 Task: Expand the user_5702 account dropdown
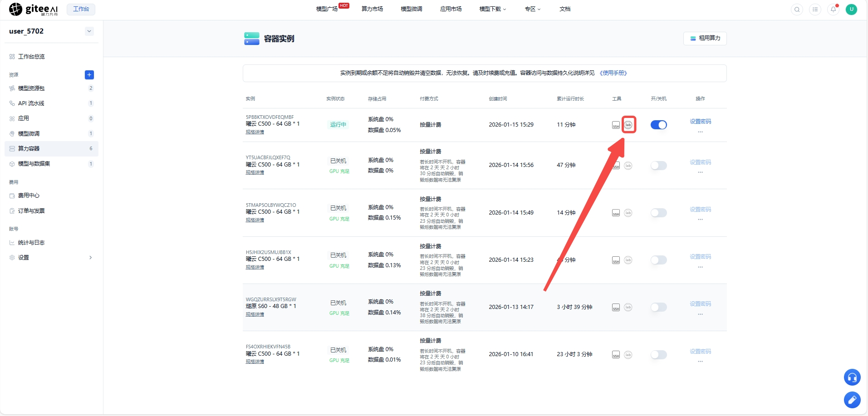pos(89,31)
